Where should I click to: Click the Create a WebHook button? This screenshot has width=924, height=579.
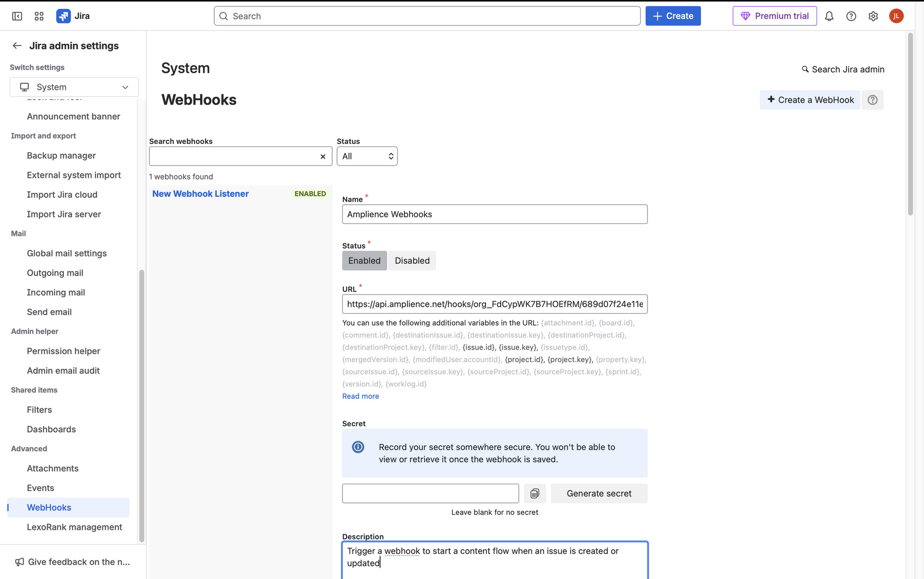[x=810, y=100]
